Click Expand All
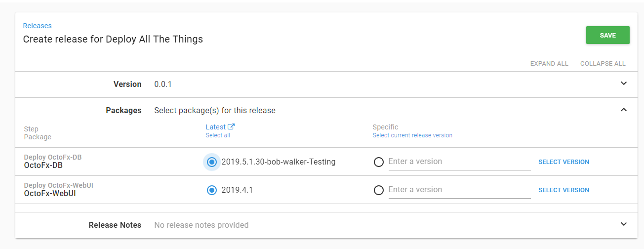The height and width of the screenshot is (249, 644). tap(549, 64)
